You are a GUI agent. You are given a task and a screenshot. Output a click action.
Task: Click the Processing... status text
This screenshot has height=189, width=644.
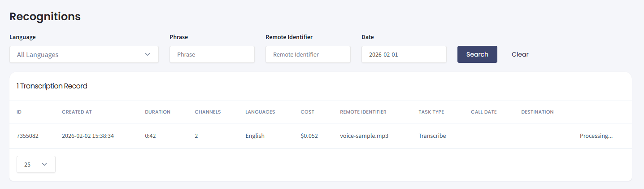tap(596, 136)
